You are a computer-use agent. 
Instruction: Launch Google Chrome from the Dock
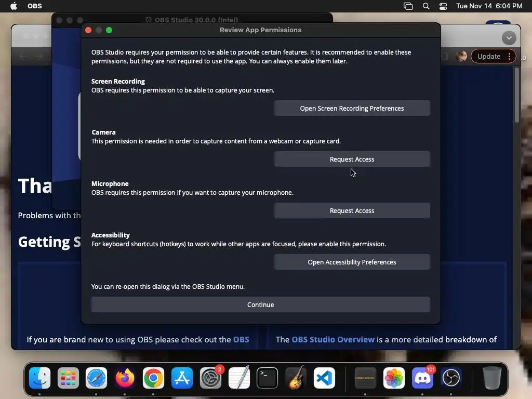coord(153,378)
